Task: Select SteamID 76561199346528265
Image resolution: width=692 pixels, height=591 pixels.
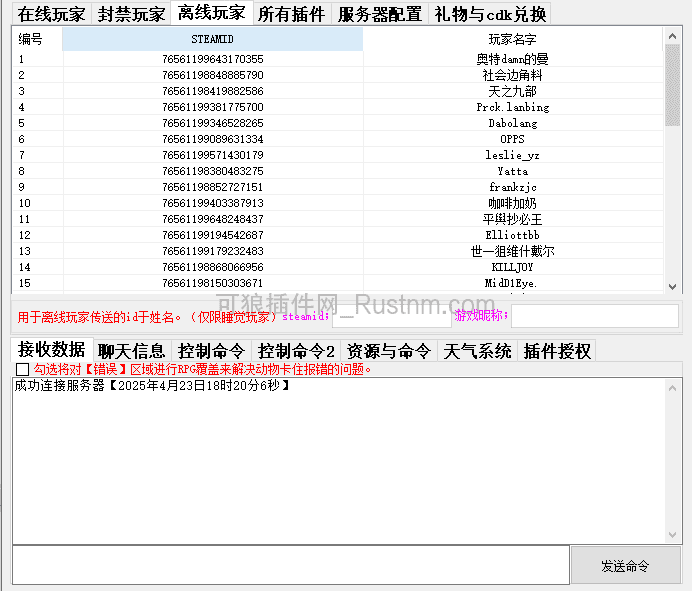Action: [x=213, y=123]
